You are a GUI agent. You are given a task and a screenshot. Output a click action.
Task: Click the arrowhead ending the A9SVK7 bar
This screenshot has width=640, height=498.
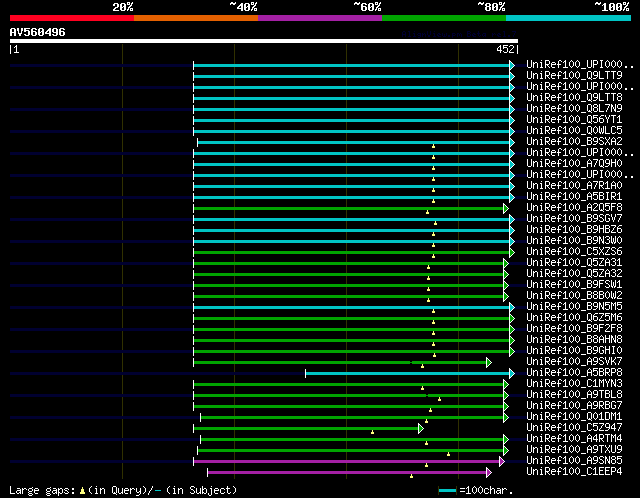(x=489, y=362)
